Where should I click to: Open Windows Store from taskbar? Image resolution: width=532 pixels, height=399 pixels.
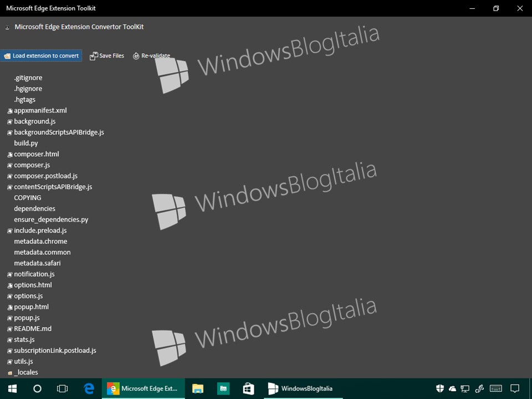(x=248, y=388)
